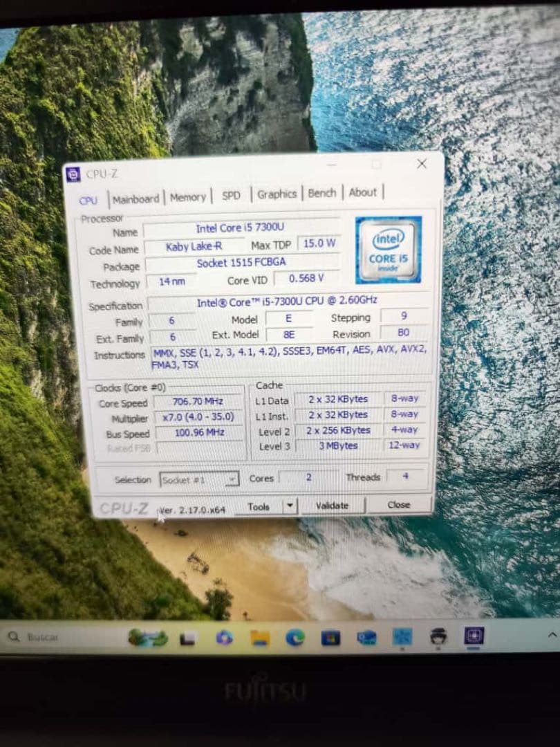This screenshot has width=560, height=747.
Task: Click the Threads value field
Action: point(406,475)
